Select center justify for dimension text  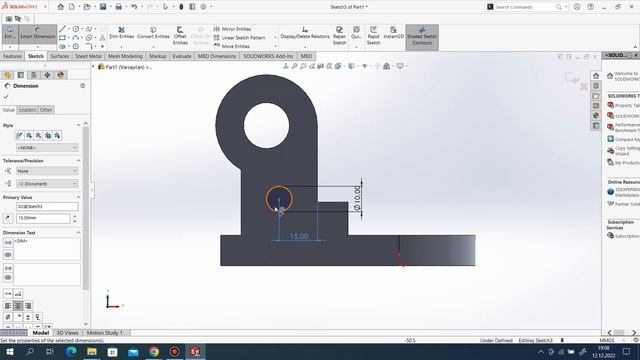(18, 306)
